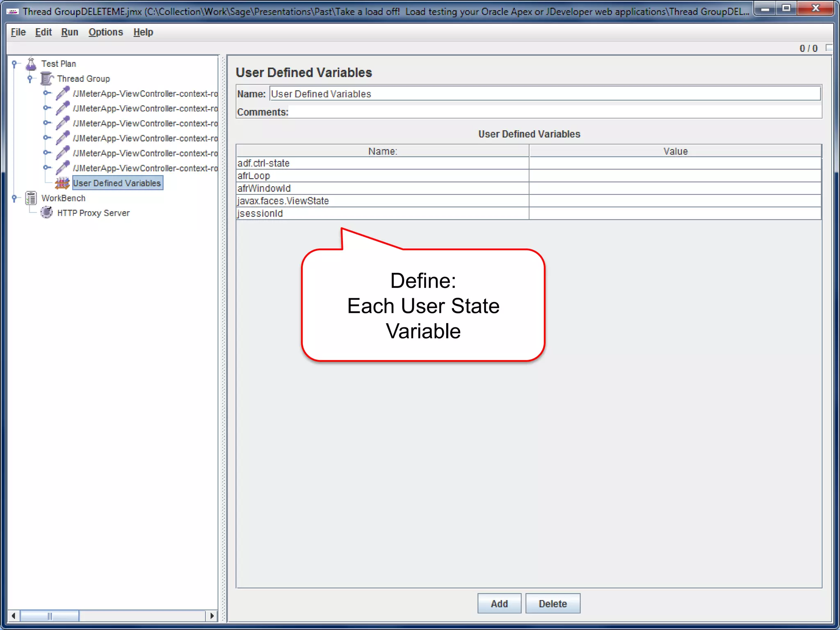Select the Thread Group tree item
Screen dimensions: 840x630
pyautogui.click(x=83, y=79)
